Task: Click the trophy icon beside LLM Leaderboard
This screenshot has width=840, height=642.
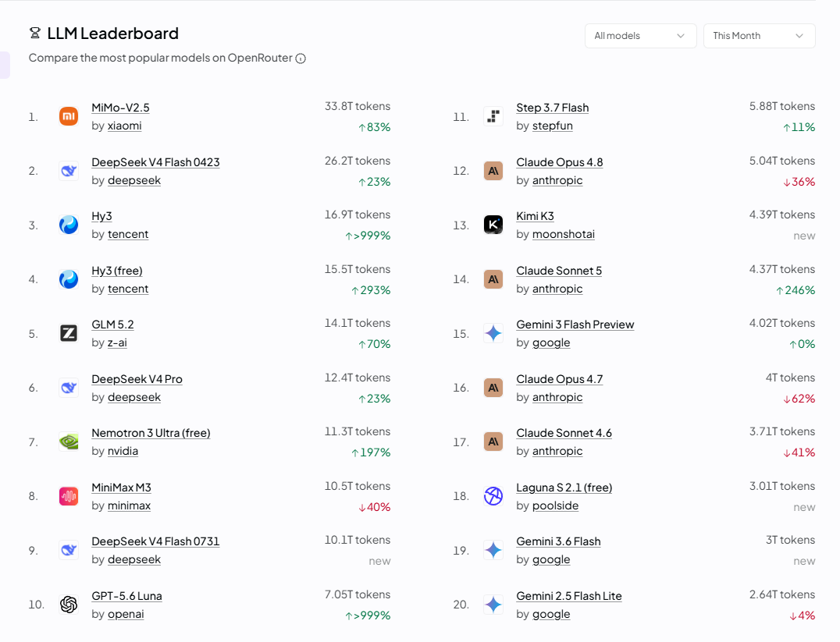Action: tap(35, 34)
